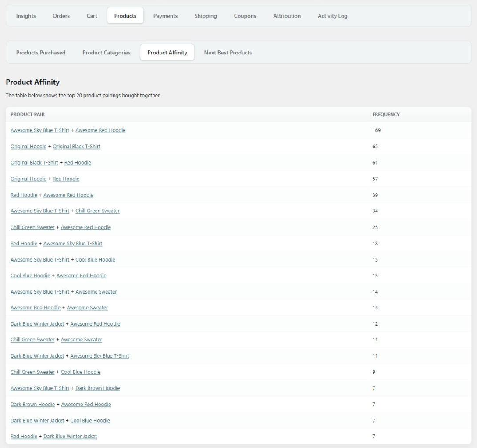Select the frequency value 39
The height and width of the screenshot is (448, 477).
click(375, 195)
